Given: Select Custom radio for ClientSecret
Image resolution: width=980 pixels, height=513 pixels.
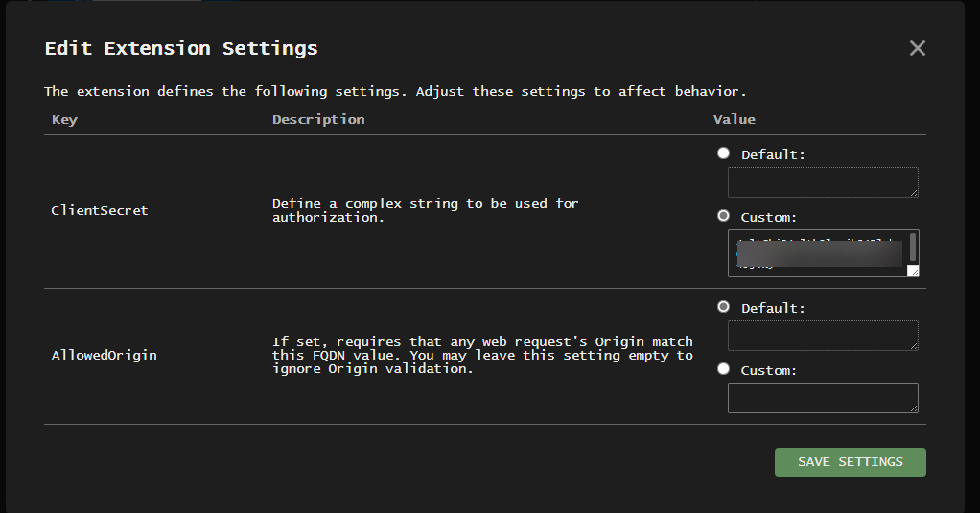Looking at the screenshot, I should coord(724,217).
